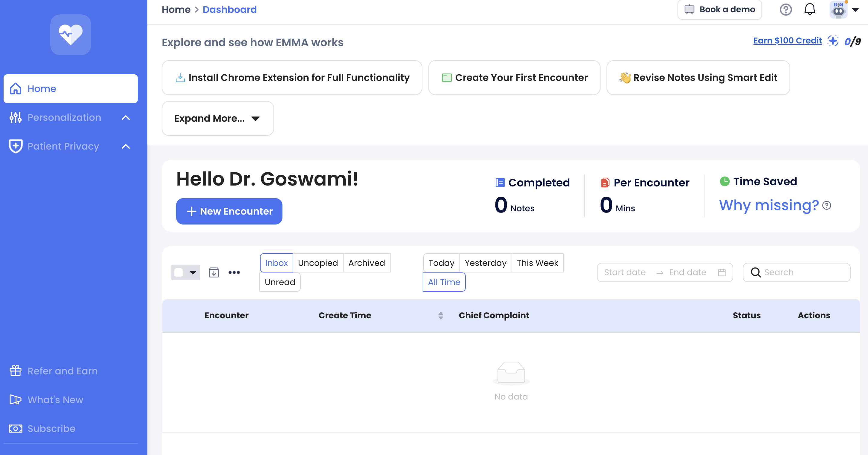868x455 pixels.
Task: Select the All Time filter
Action: (x=444, y=282)
